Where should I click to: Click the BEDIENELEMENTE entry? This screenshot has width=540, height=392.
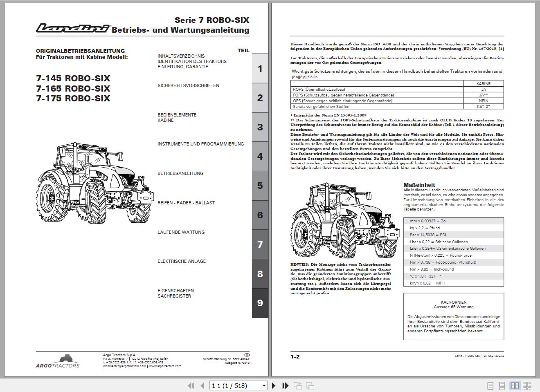tap(177, 115)
